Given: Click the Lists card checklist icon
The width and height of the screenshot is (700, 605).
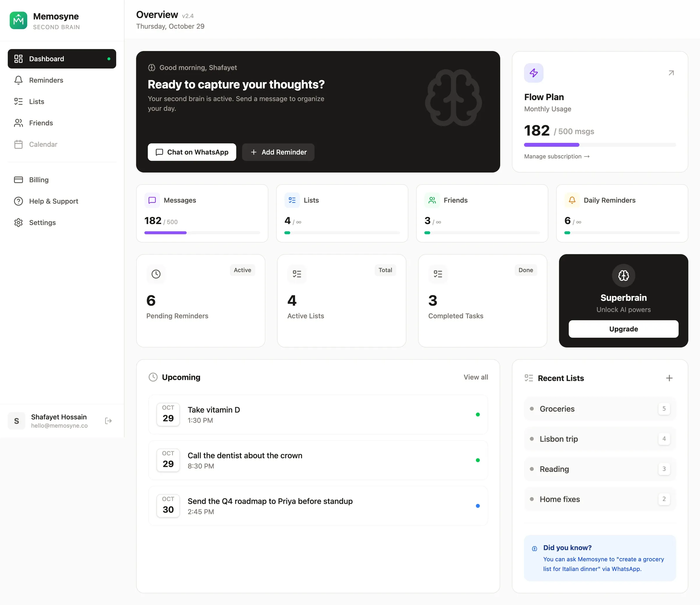Looking at the screenshot, I should (x=292, y=200).
